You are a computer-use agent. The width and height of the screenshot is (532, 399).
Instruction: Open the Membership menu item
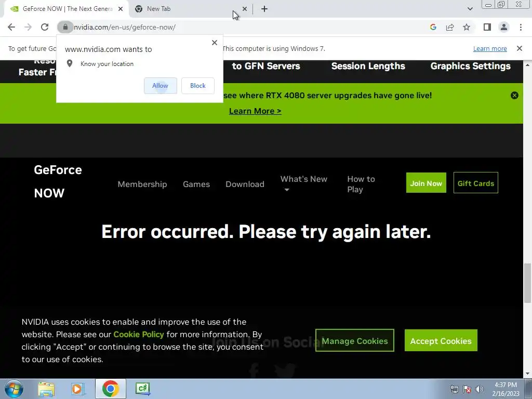tap(142, 184)
